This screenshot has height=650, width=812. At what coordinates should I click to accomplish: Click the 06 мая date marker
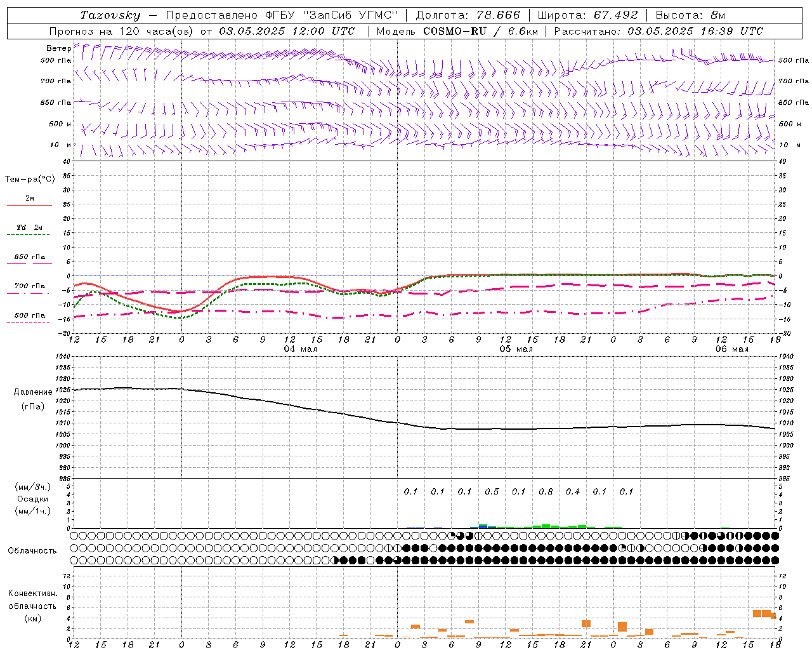tap(731, 349)
